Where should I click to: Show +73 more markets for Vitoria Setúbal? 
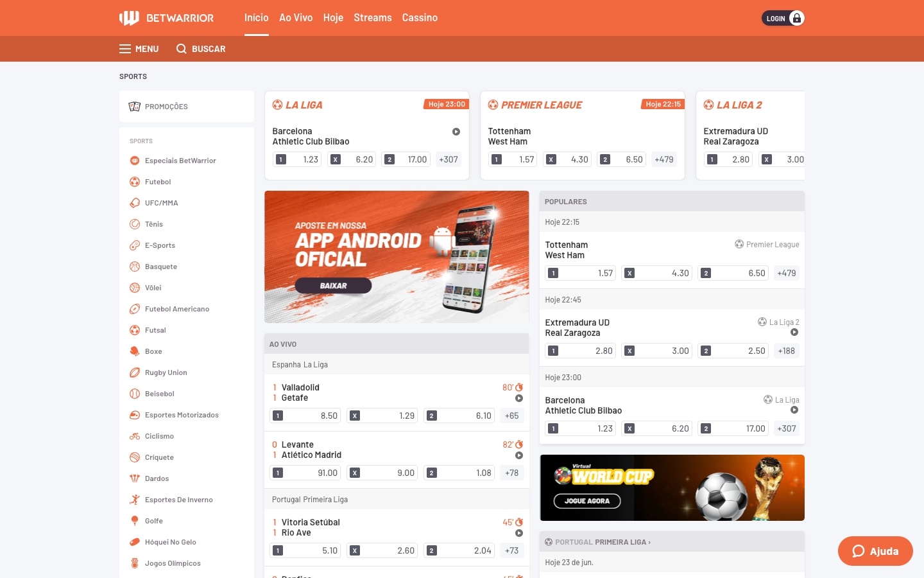[x=512, y=550]
